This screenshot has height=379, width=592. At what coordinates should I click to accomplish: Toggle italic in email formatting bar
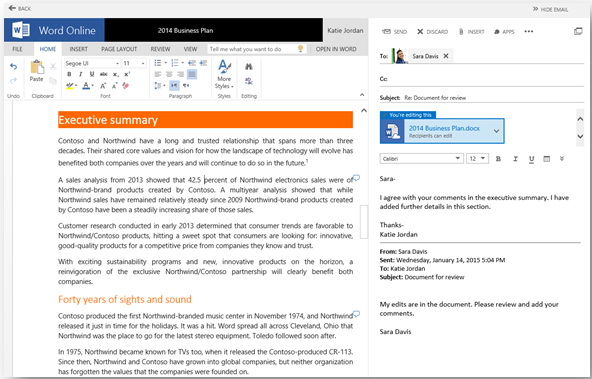pyautogui.click(x=515, y=159)
